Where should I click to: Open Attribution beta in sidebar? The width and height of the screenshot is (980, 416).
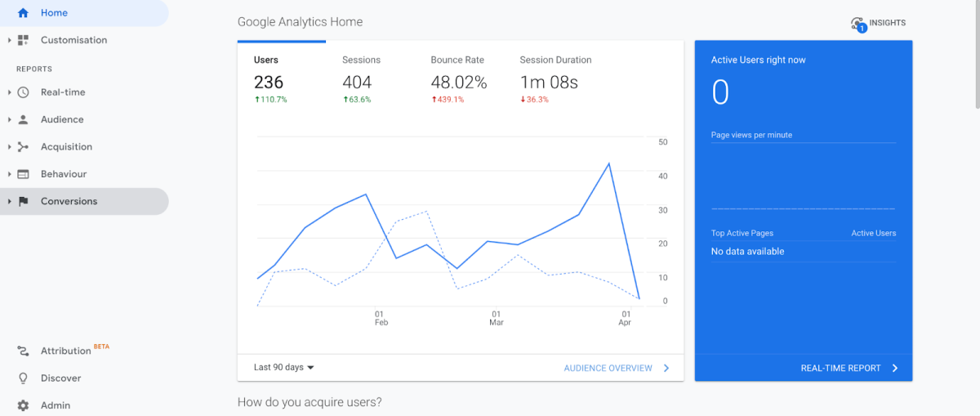click(65, 351)
